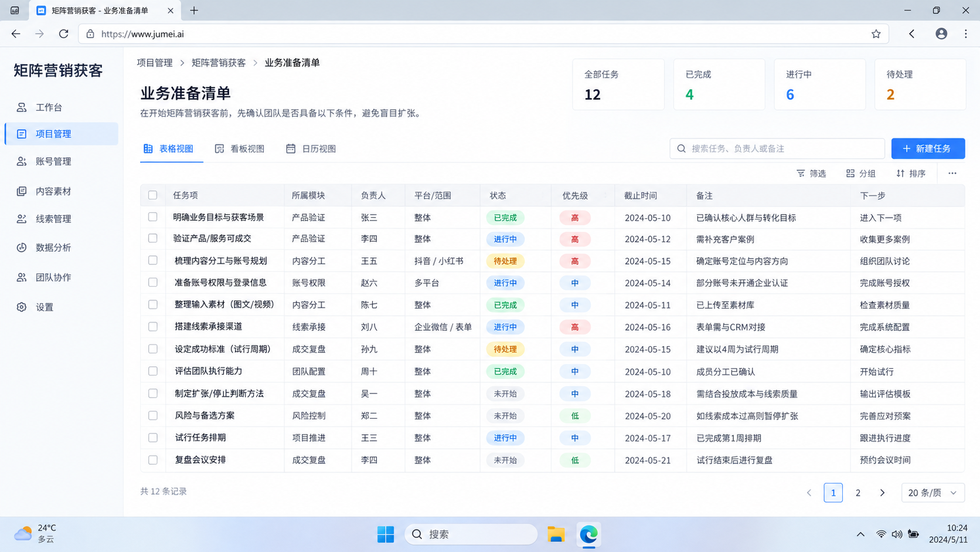This screenshot has width=980, height=552.
Task: Click the 低 priority tag of 复盘会议安排
Action: click(574, 460)
